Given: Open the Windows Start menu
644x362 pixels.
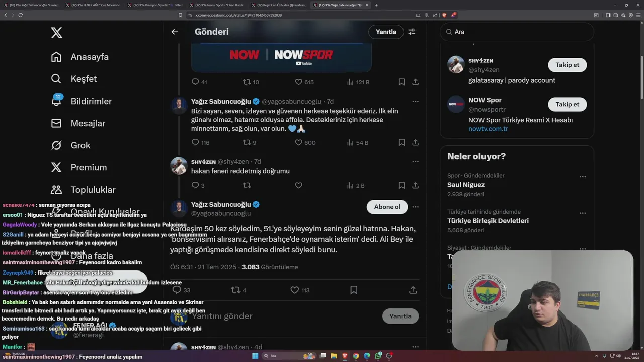Looking at the screenshot, I should 255,356.
